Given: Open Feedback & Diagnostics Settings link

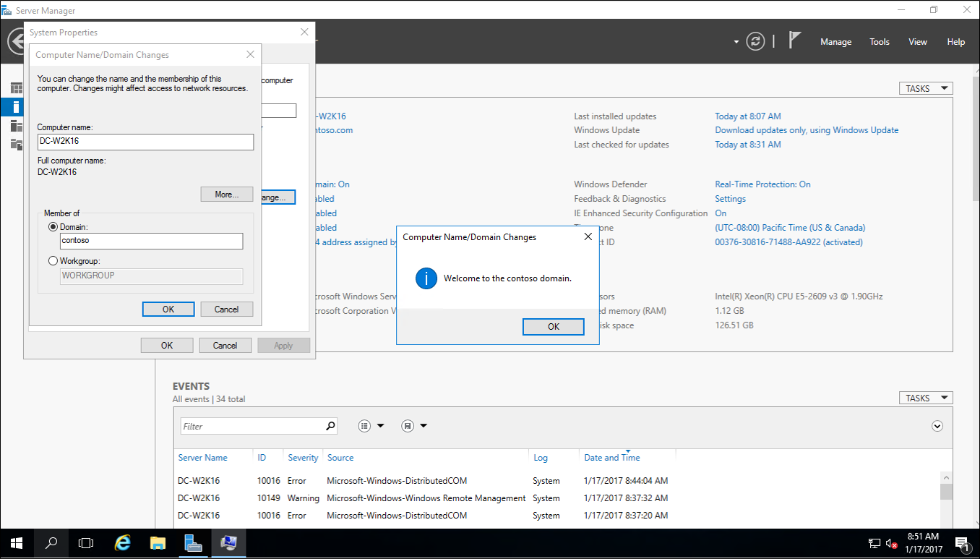Looking at the screenshot, I should coord(730,199).
